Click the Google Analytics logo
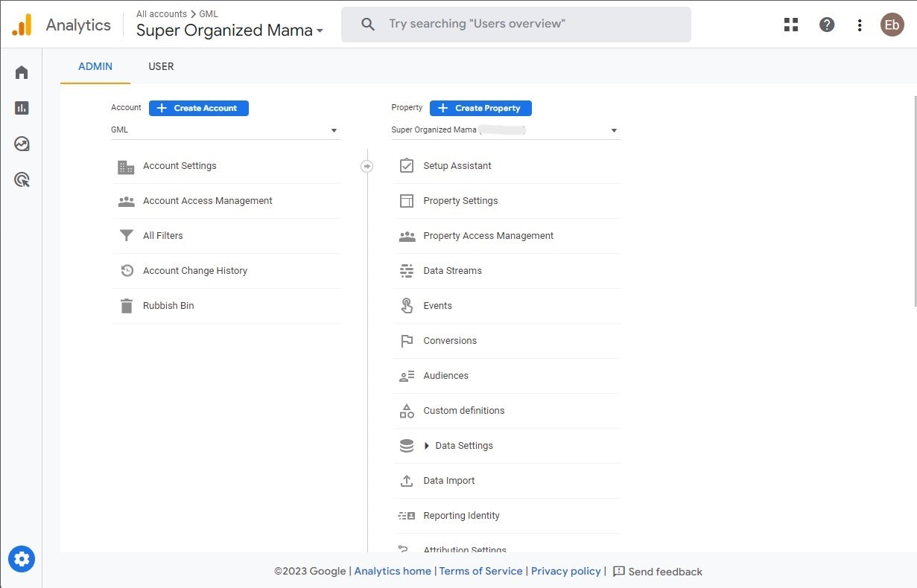This screenshot has height=588, width=917. coord(22,25)
